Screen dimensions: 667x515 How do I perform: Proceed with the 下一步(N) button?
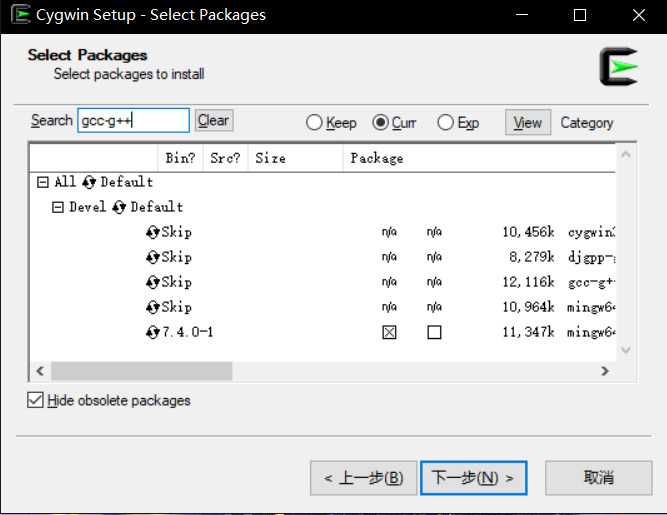pos(473,478)
